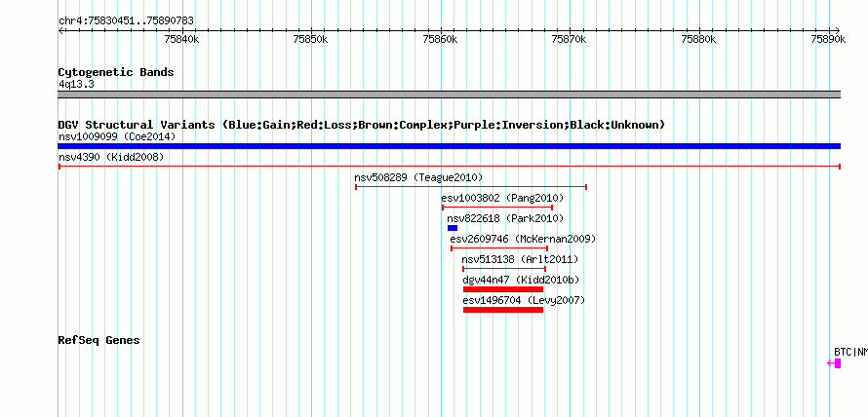Image resolution: width=868 pixels, height=417 pixels.
Task: Click the nsv513138 (Arlt2011) variant line
Action: (x=504, y=268)
